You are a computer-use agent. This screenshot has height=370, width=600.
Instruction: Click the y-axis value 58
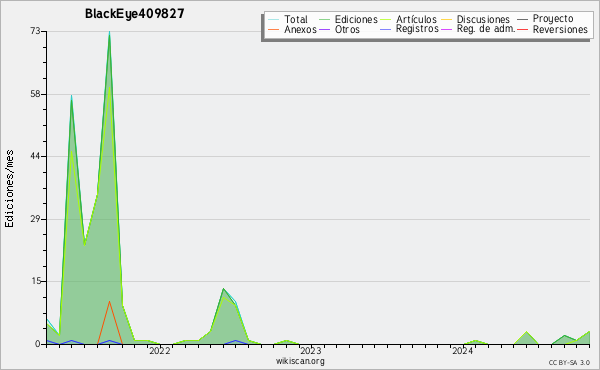tap(36, 94)
